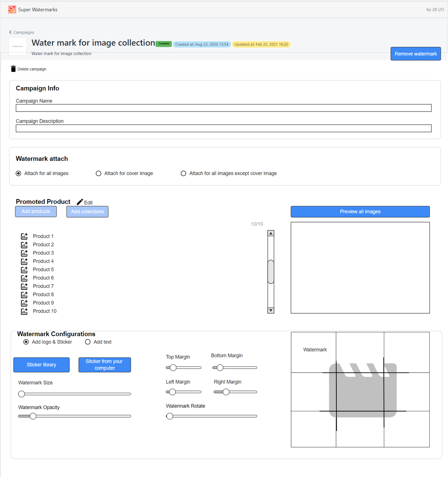Select Attach for all images option

click(x=19, y=173)
